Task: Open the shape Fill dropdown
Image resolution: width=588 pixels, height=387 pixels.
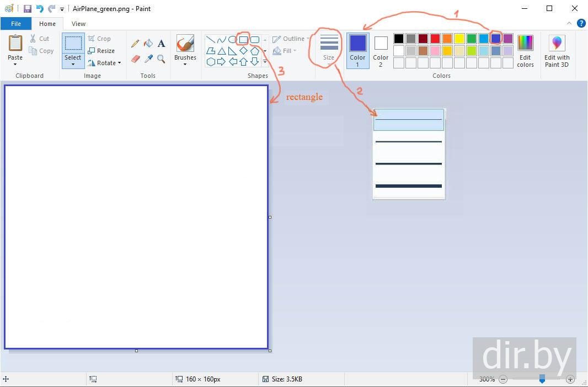Action: pyautogui.click(x=285, y=51)
